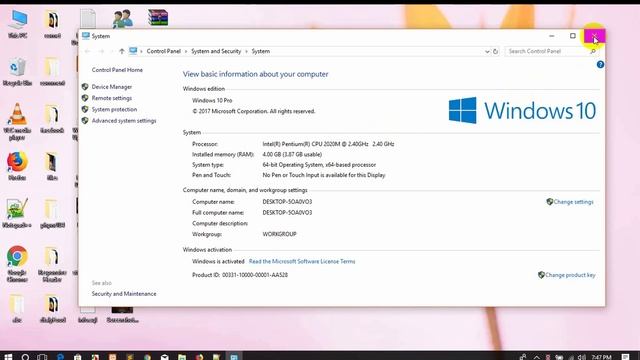
Task: Select System and Security breadcrumb
Action: pyautogui.click(x=216, y=51)
